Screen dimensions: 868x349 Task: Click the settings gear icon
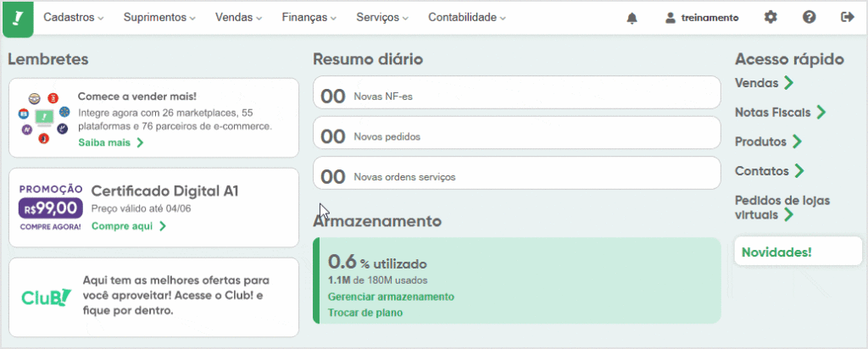click(770, 17)
